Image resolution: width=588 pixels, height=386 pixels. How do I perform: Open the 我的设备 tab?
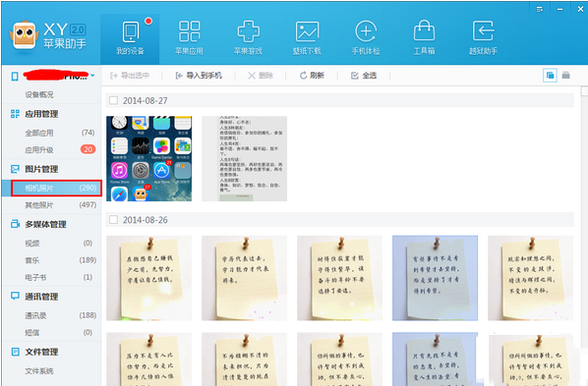pyautogui.click(x=130, y=39)
